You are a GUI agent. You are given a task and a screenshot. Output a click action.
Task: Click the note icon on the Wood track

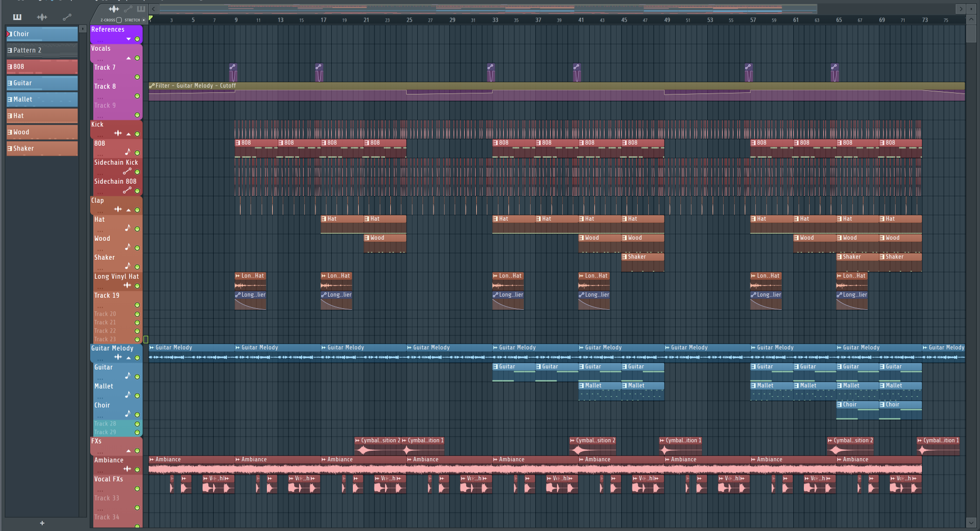(x=127, y=247)
